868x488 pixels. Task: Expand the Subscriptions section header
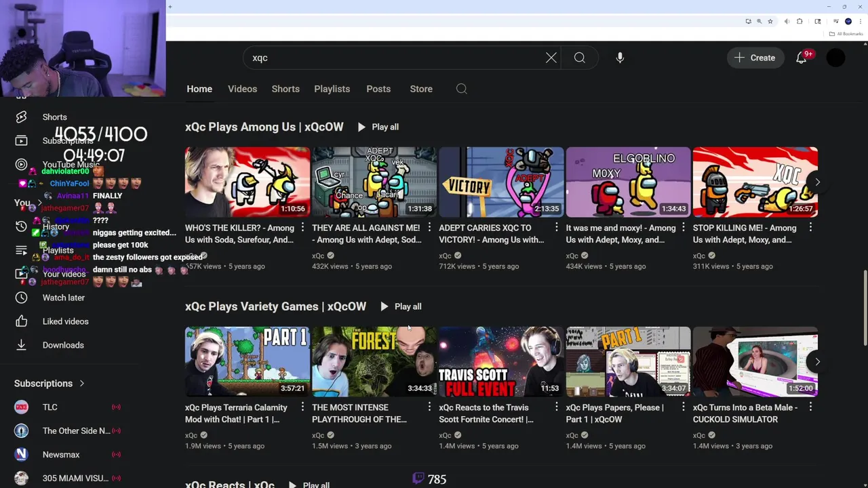pyautogui.click(x=50, y=384)
